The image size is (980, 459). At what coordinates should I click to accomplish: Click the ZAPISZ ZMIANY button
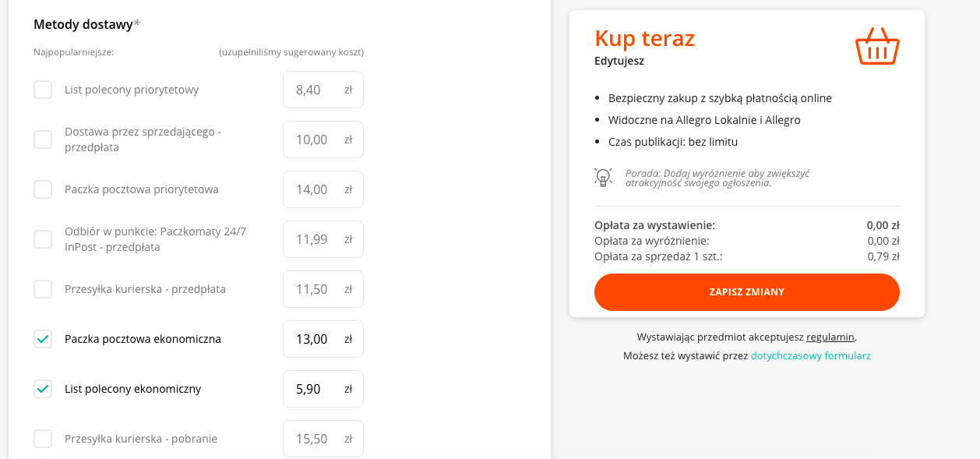coord(746,291)
